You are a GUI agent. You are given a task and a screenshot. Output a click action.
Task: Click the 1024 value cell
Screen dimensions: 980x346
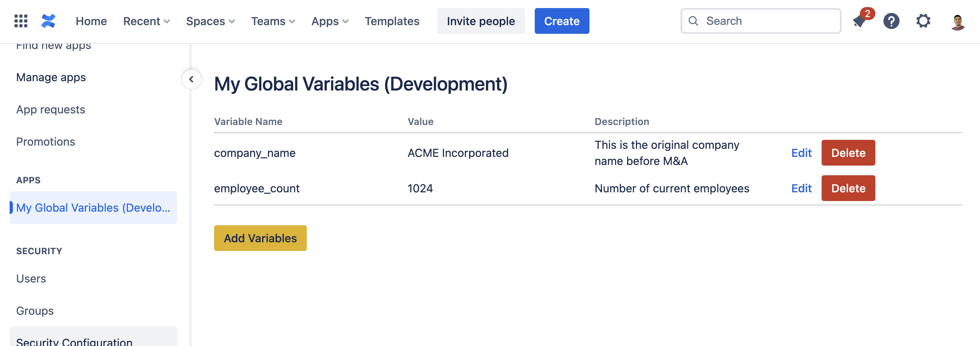(420, 188)
